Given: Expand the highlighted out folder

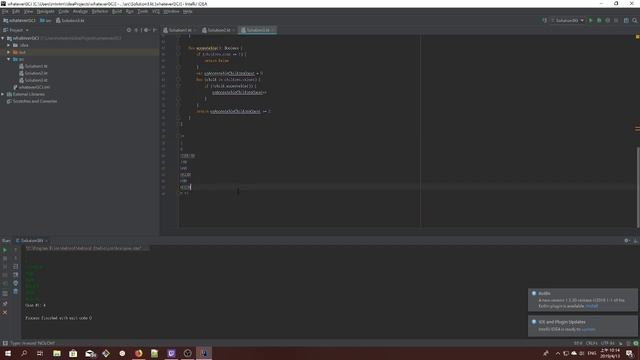Looking at the screenshot, I should 9,52.
